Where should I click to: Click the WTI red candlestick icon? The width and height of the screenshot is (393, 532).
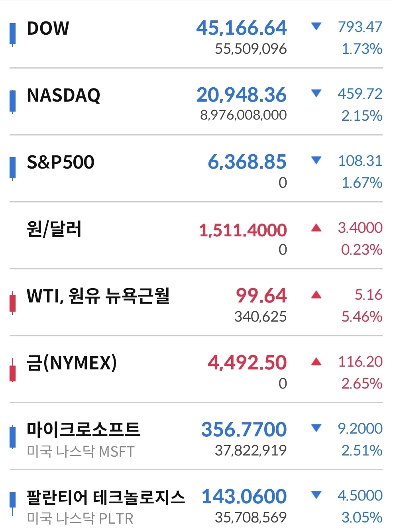[x=13, y=303]
